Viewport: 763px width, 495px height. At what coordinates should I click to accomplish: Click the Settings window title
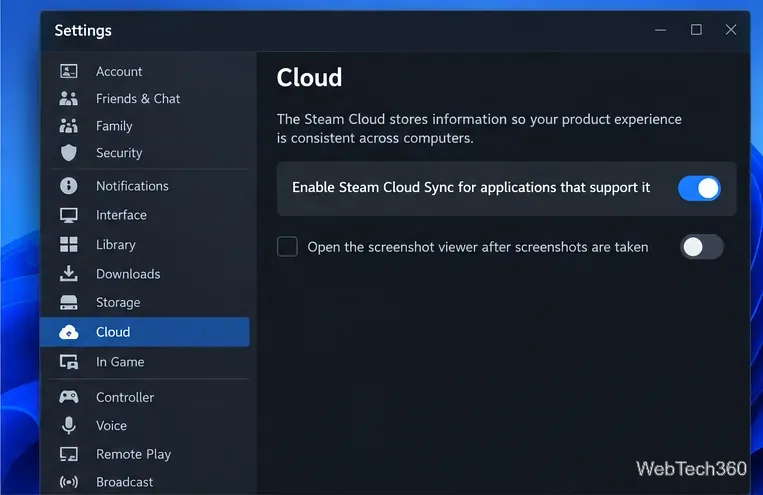click(x=83, y=31)
